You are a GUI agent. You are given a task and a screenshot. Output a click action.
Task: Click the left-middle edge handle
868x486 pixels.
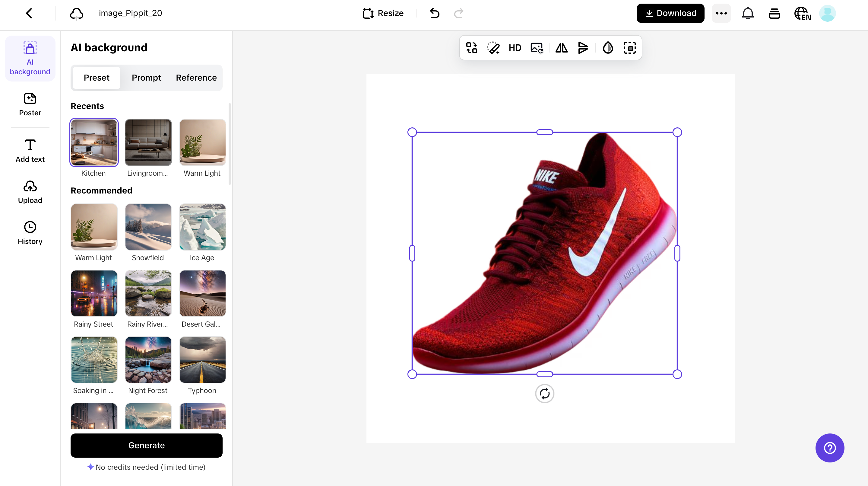412,253
